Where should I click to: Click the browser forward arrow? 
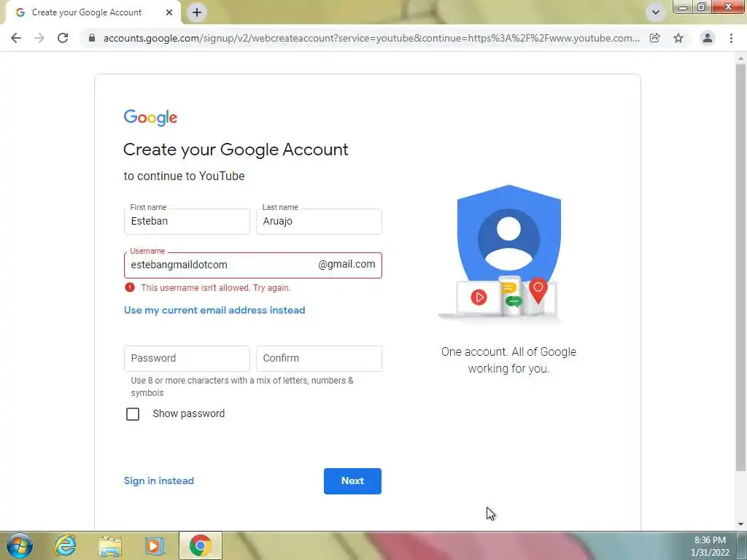[39, 38]
